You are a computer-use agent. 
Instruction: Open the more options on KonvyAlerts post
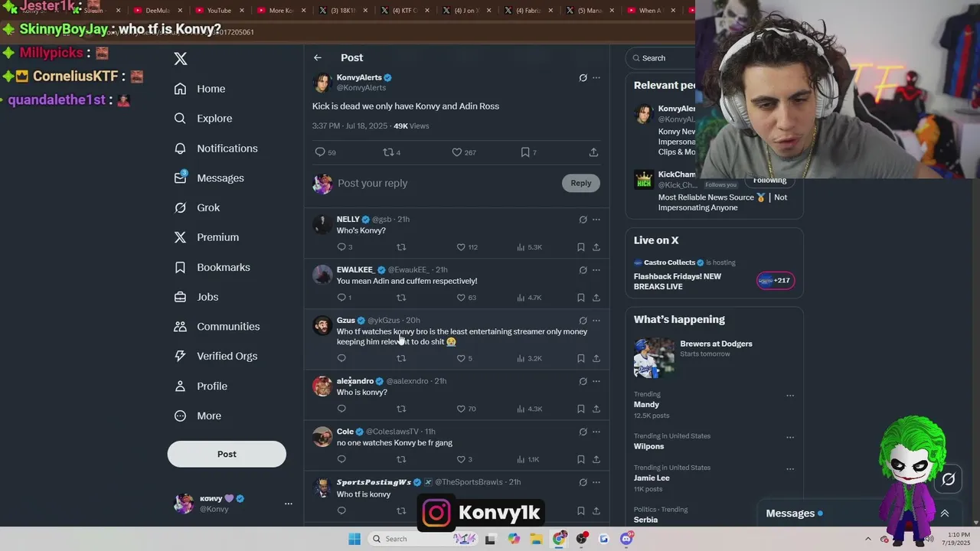tap(596, 78)
